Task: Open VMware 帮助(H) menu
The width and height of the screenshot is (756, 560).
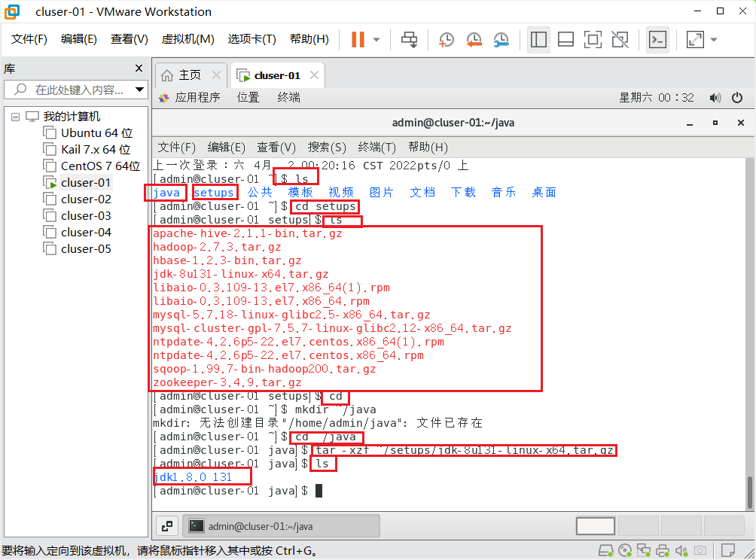Action: tap(309, 39)
